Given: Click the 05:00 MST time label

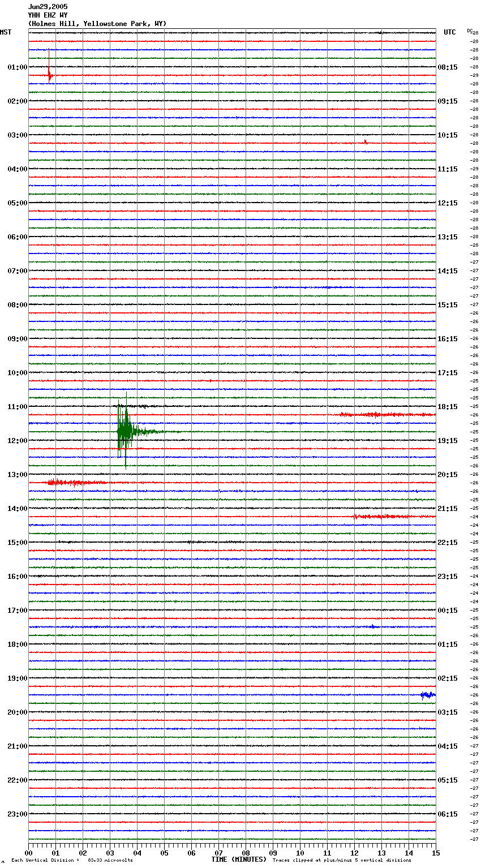Looking at the screenshot, I should click(18, 203).
